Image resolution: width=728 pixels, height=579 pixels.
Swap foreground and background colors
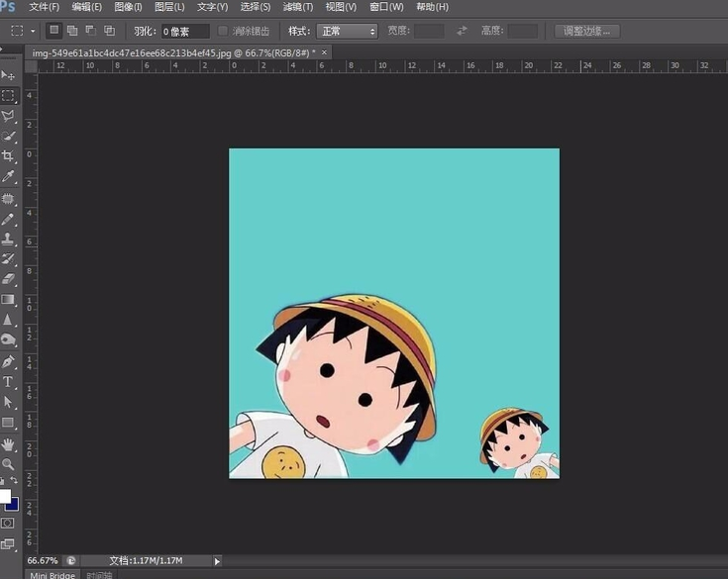pyautogui.click(x=15, y=480)
